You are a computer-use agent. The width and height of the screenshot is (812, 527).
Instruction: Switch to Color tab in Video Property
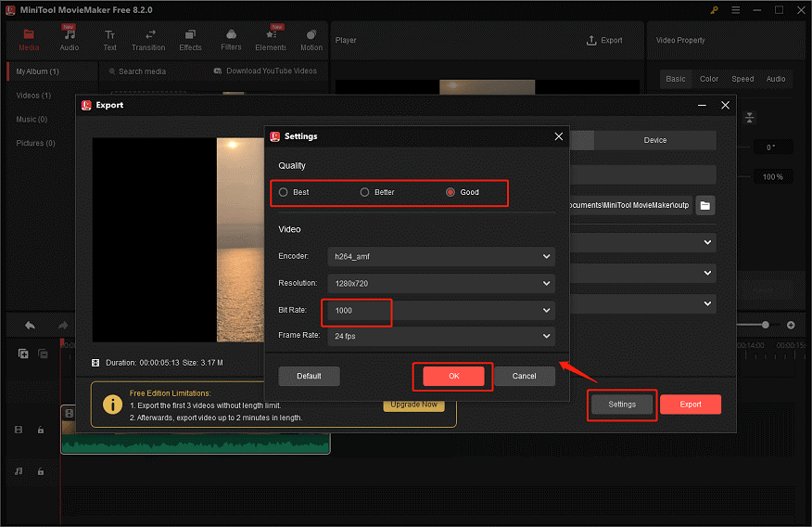(x=709, y=79)
